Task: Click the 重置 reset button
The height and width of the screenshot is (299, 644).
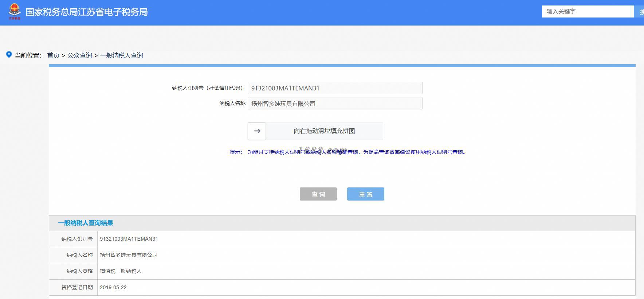Action: click(366, 194)
